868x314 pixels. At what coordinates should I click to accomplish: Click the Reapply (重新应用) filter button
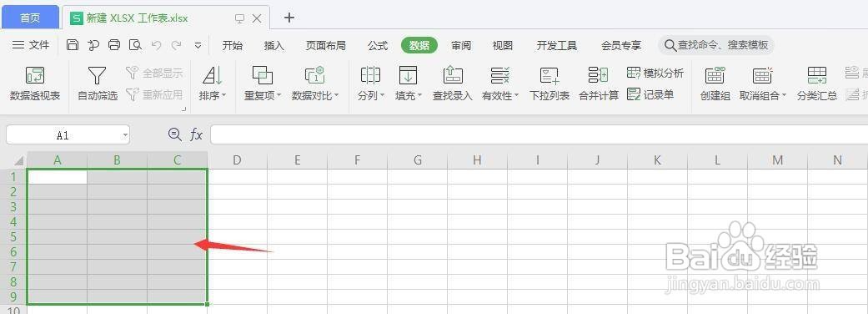coord(154,95)
